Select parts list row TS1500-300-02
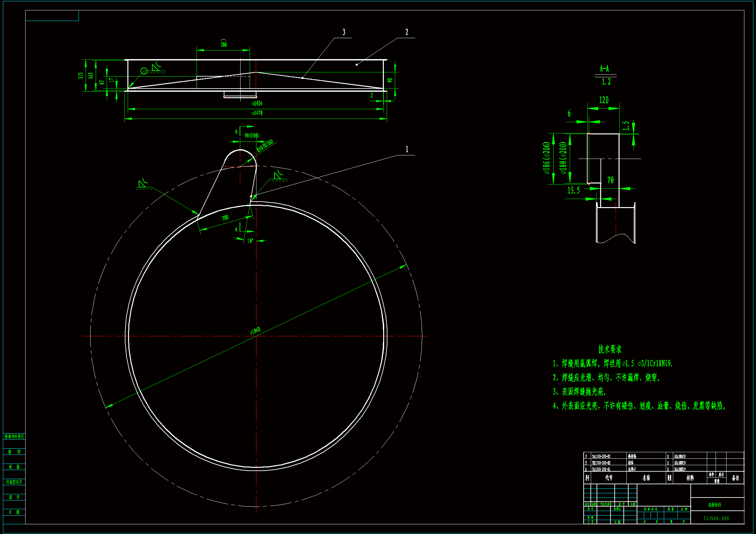 tap(601, 463)
